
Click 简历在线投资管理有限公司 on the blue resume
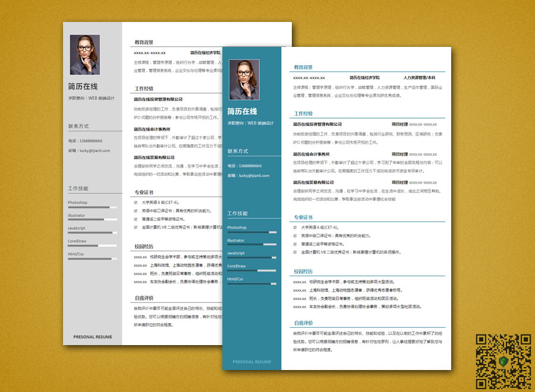pyautogui.click(x=317, y=124)
